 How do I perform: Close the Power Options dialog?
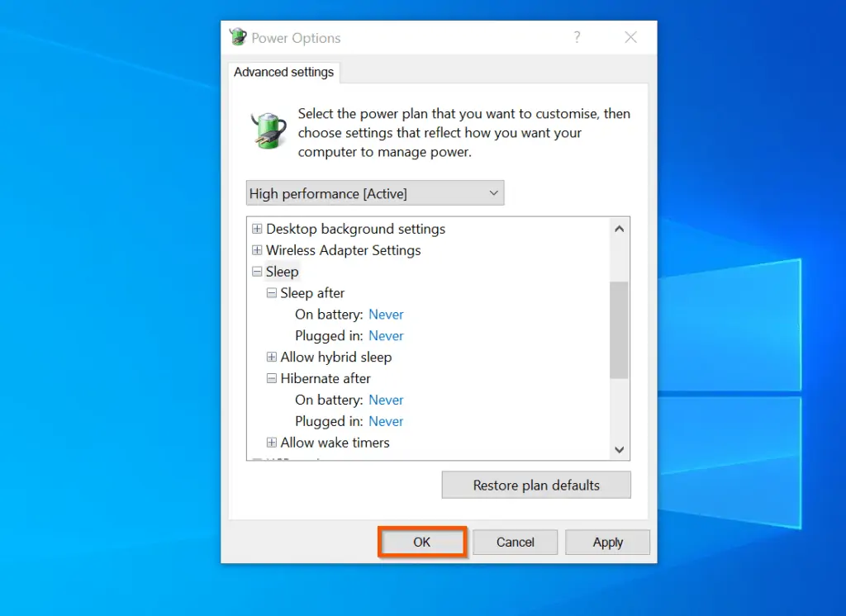(630, 37)
